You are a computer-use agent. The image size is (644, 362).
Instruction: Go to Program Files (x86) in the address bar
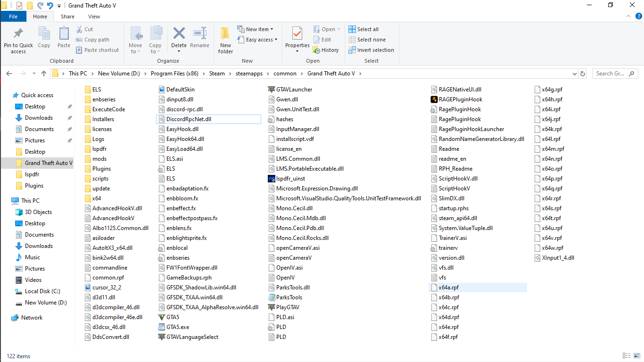click(x=174, y=74)
